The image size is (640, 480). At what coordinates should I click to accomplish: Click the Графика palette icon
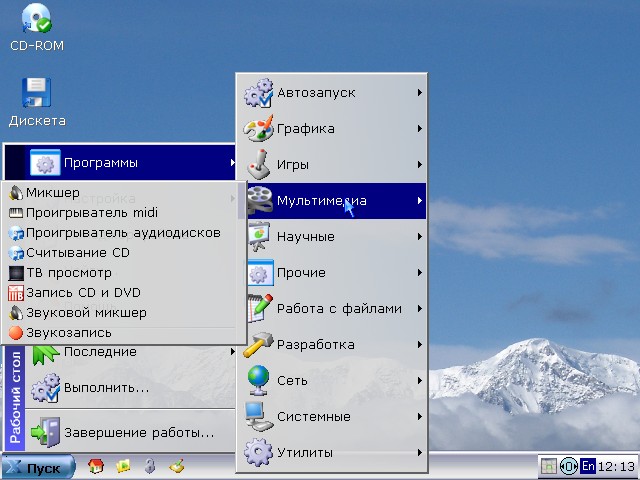tap(258, 129)
